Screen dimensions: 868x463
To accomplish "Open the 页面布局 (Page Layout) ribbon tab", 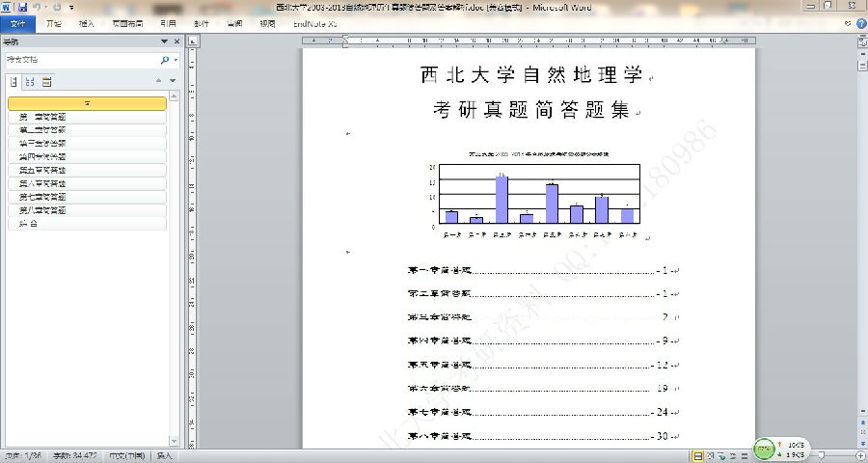I will (128, 24).
